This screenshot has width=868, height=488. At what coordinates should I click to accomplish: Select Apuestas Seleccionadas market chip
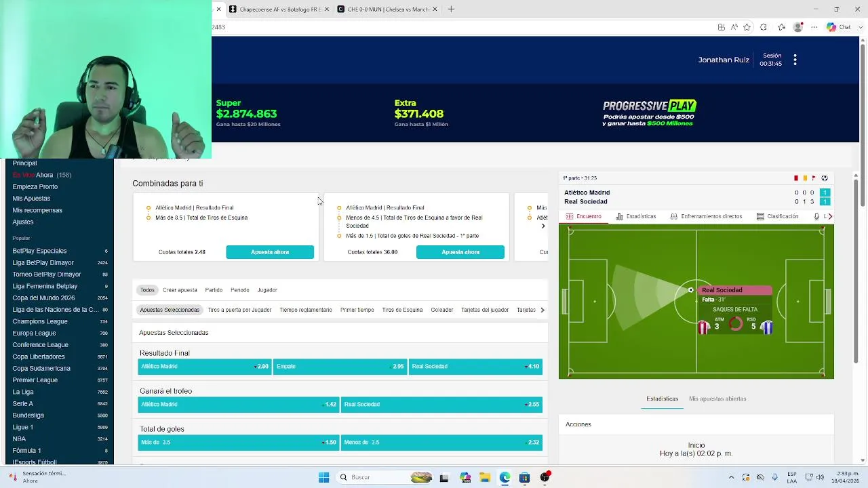tap(170, 310)
